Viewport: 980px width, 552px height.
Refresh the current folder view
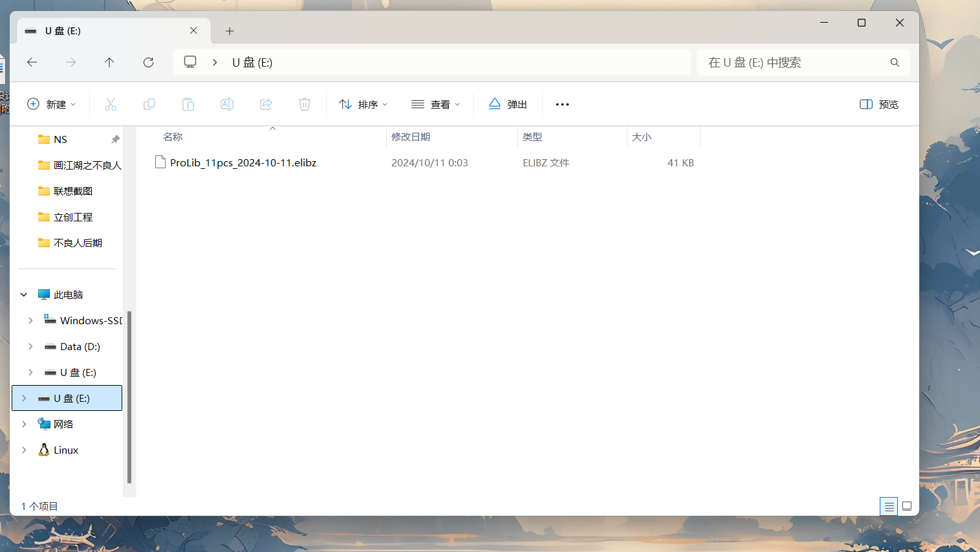[x=148, y=62]
